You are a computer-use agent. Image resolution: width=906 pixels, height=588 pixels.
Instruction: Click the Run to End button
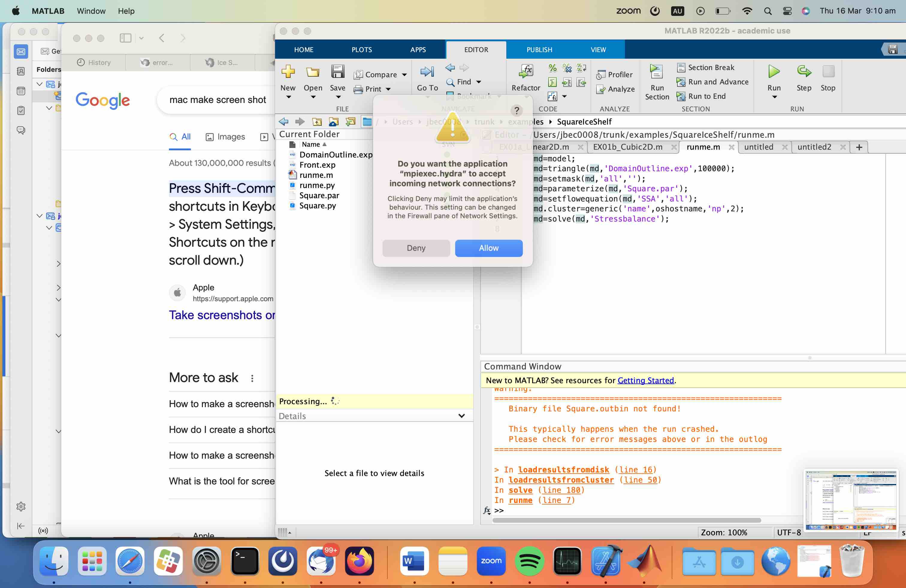[701, 96]
